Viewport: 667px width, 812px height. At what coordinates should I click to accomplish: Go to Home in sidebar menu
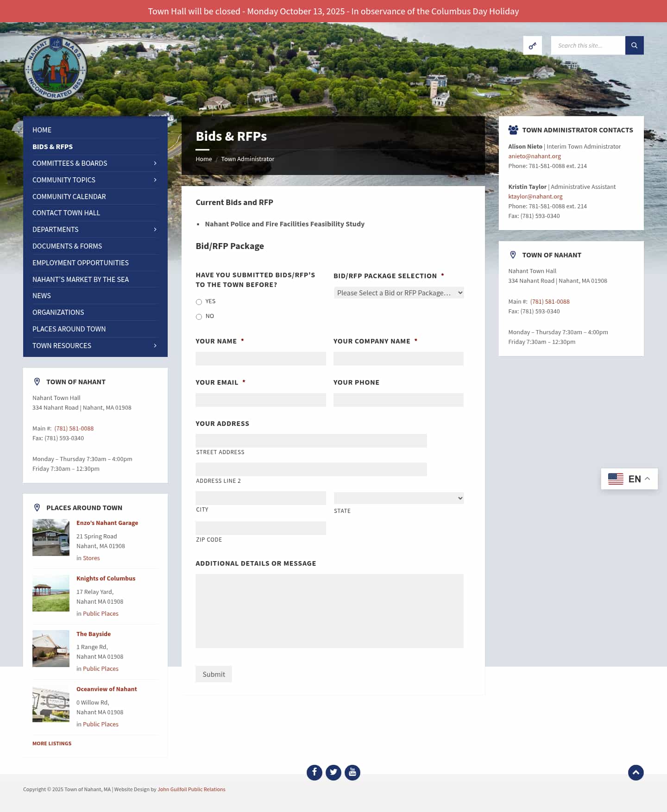[42, 130]
